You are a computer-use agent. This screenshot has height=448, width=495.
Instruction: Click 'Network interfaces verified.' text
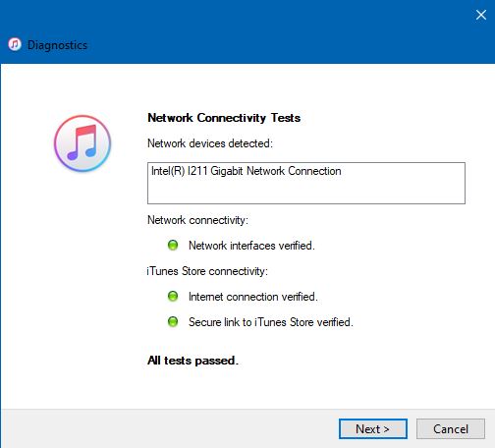point(251,246)
